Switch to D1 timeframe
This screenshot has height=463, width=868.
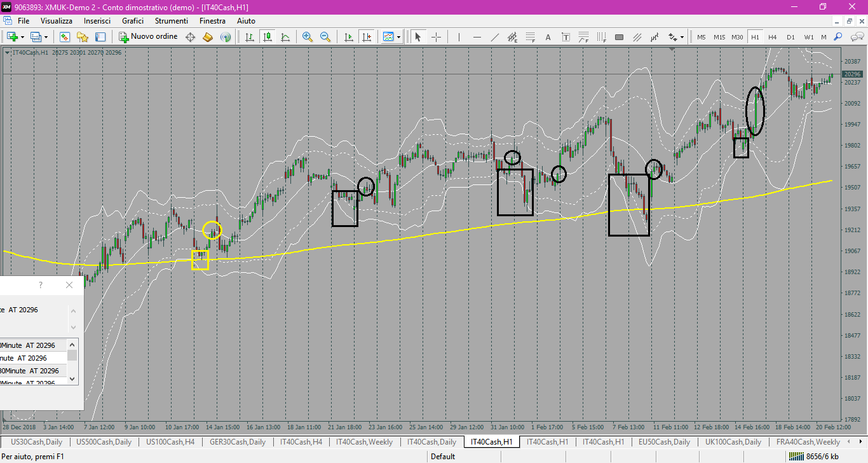[x=790, y=37]
